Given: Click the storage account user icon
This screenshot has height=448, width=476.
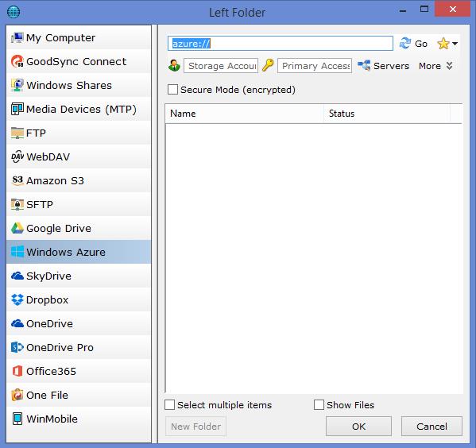Looking at the screenshot, I should point(174,66).
